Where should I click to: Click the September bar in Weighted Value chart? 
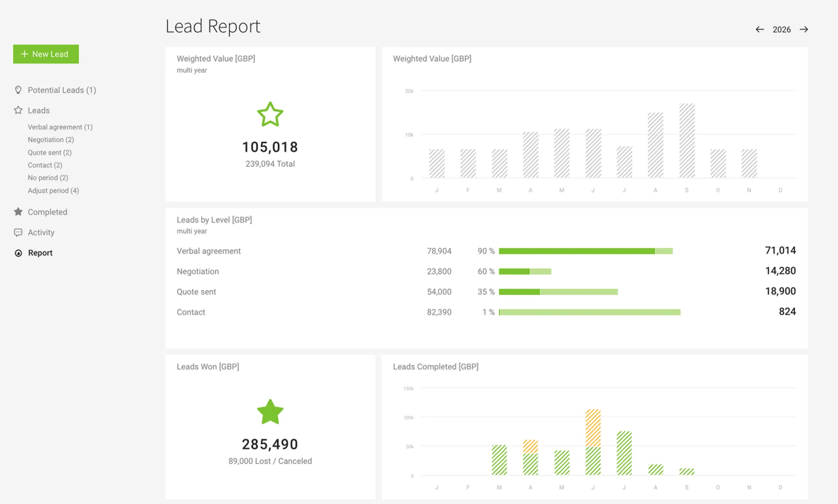tap(687, 141)
